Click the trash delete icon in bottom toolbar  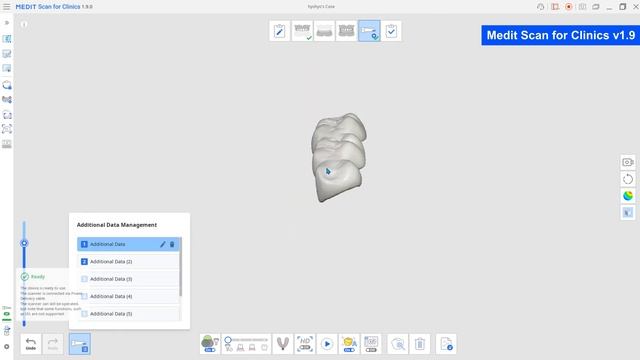(x=420, y=344)
